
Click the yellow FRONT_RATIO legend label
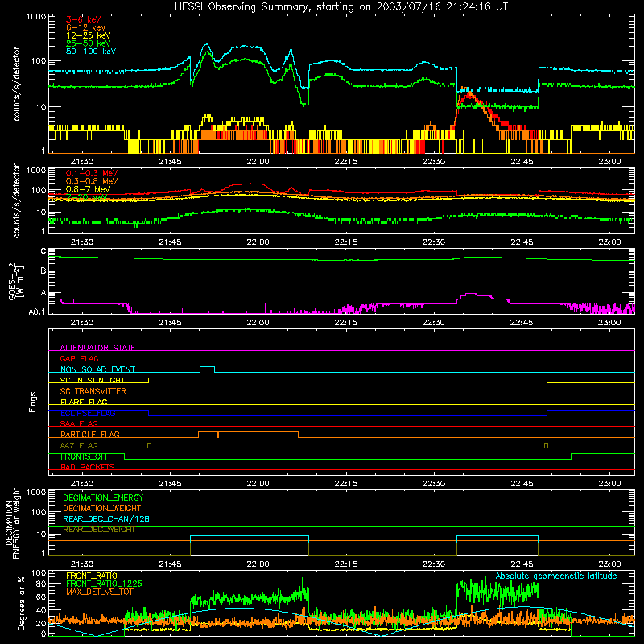point(92,576)
